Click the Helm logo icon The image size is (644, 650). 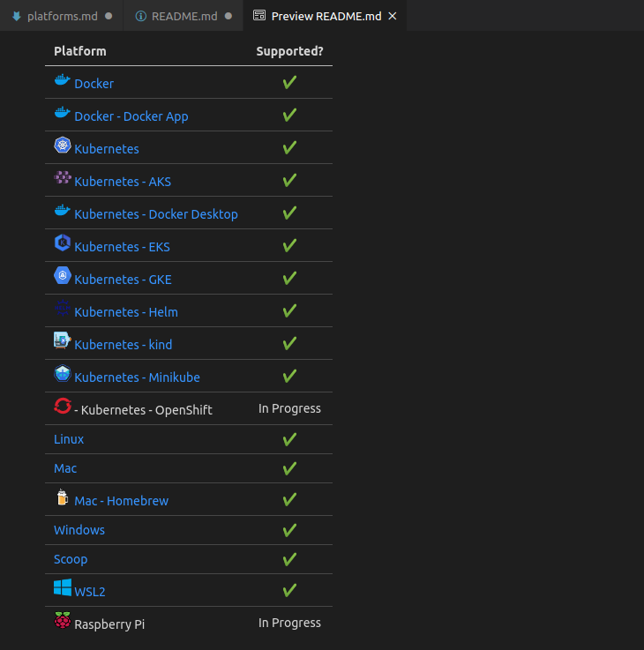[x=63, y=308]
